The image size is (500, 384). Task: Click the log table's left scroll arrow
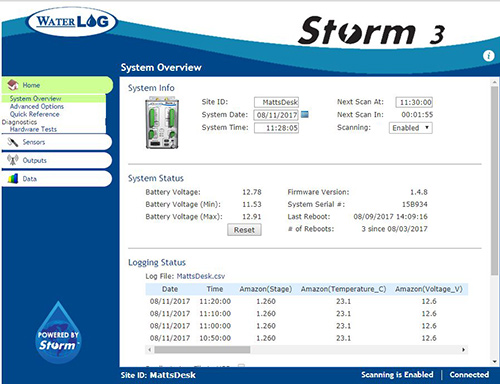pyautogui.click(x=150, y=350)
